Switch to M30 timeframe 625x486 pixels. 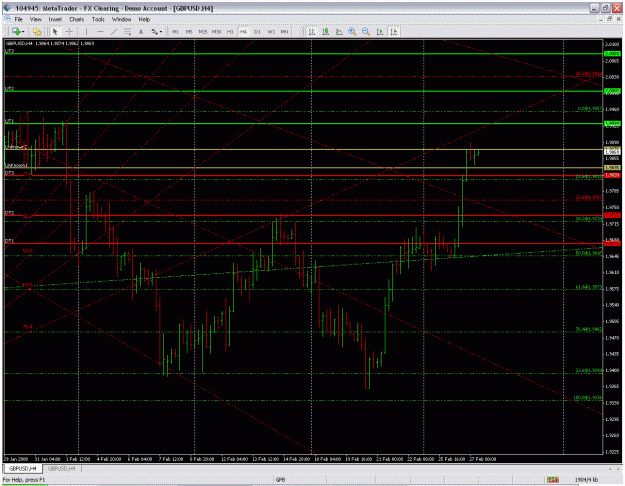[x=216, y=31]
